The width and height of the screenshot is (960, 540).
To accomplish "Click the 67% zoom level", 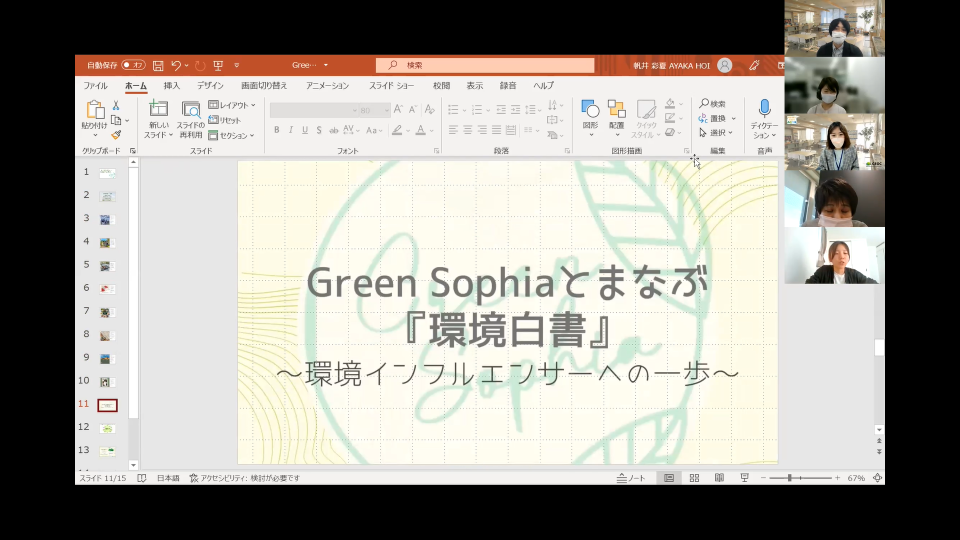I will 856,478.
